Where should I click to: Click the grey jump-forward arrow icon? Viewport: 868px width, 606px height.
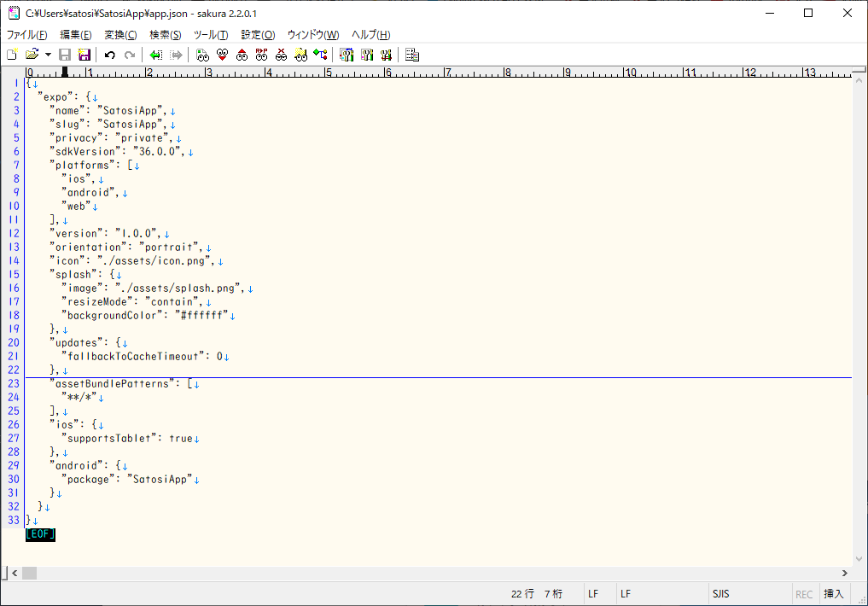click(x=176, y=55)
